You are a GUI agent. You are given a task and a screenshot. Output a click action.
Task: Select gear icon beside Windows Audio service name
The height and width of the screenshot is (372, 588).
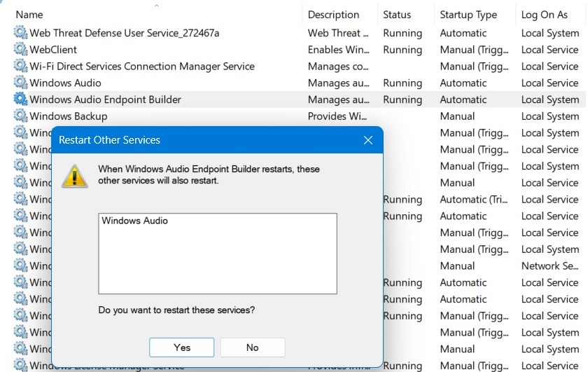pyautogui.click(x=20, y=82)
